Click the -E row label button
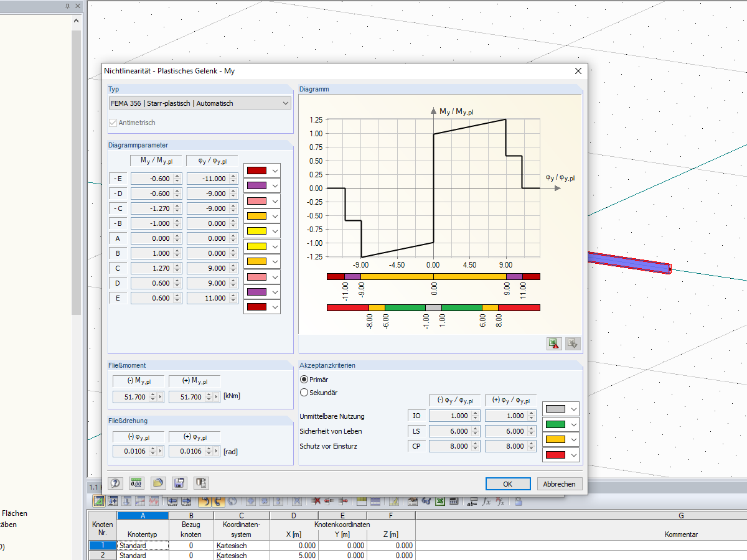Viewport: 747px width, 560px height. [118, 179]
